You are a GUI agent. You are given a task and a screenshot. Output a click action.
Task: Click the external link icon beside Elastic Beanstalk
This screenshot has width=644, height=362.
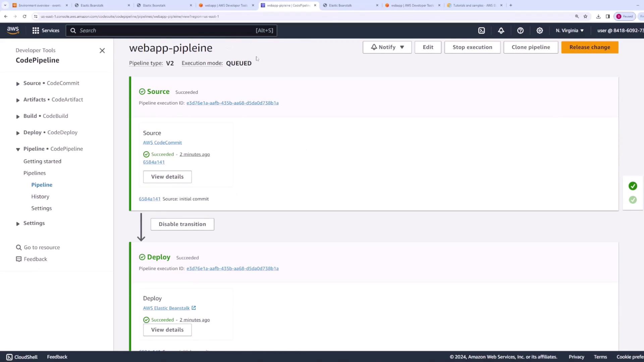(194, 308)
